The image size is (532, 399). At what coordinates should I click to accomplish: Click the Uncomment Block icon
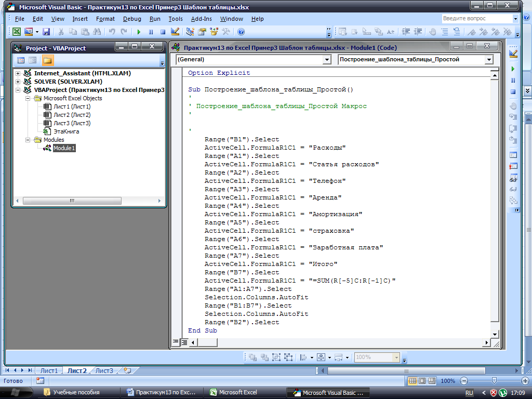457,32
